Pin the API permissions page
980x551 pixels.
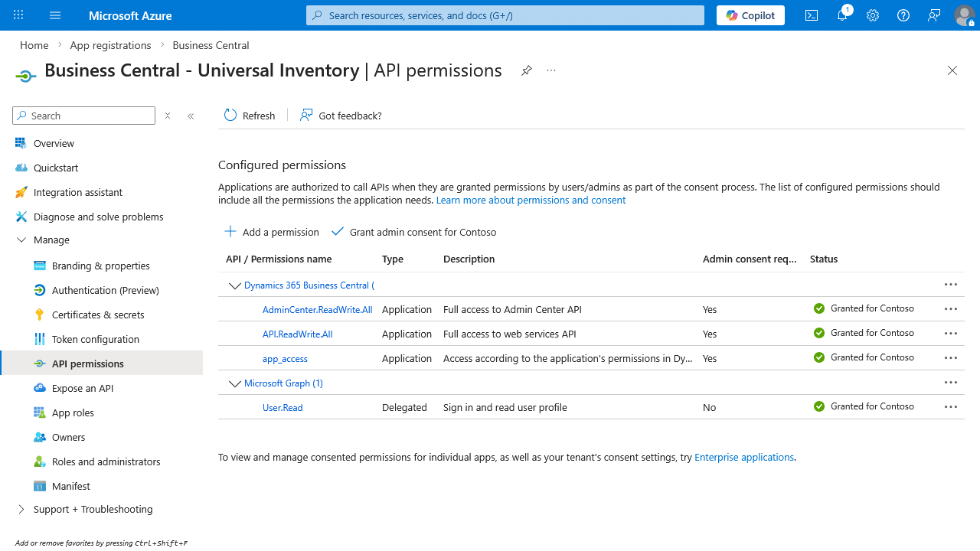pyautogui.click(x=527, y=70)
